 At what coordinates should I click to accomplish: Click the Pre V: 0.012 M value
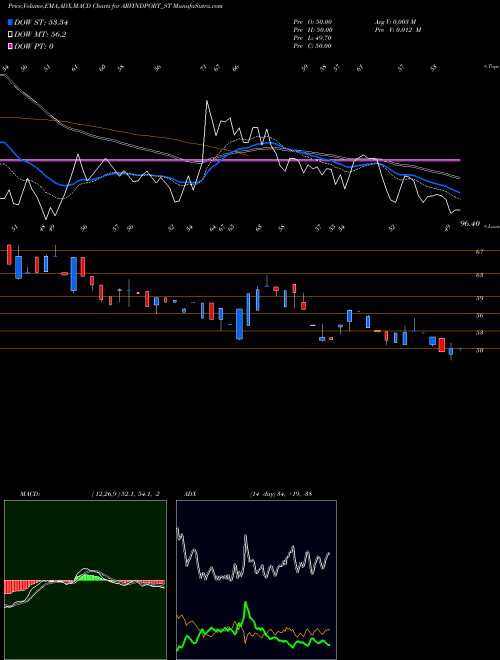[398, 30]
